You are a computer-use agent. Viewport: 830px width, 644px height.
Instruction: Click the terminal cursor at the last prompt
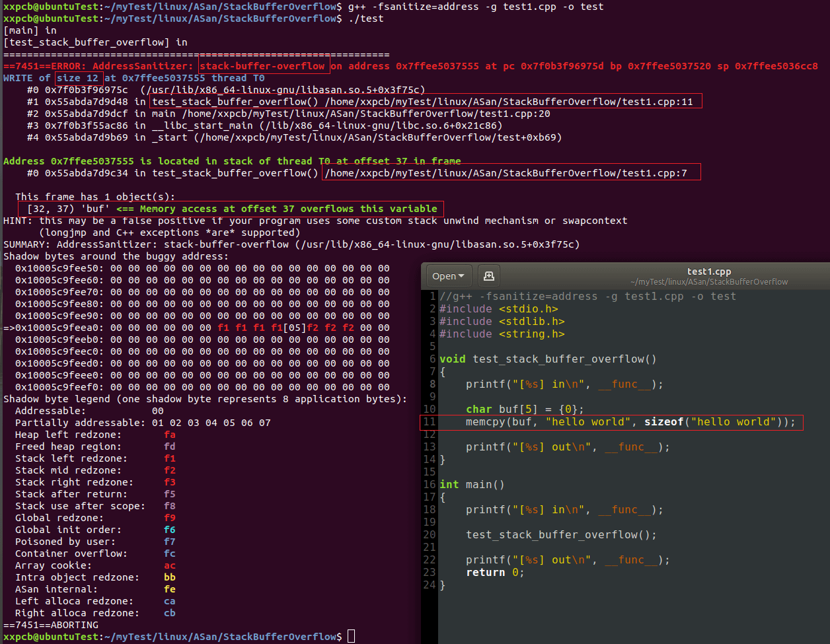tap(351, 637)
